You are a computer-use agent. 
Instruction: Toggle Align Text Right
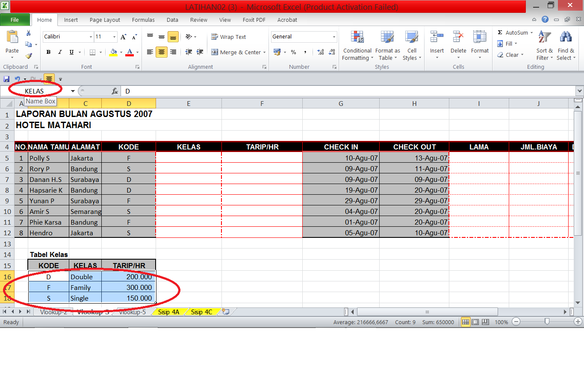[173, 52]
